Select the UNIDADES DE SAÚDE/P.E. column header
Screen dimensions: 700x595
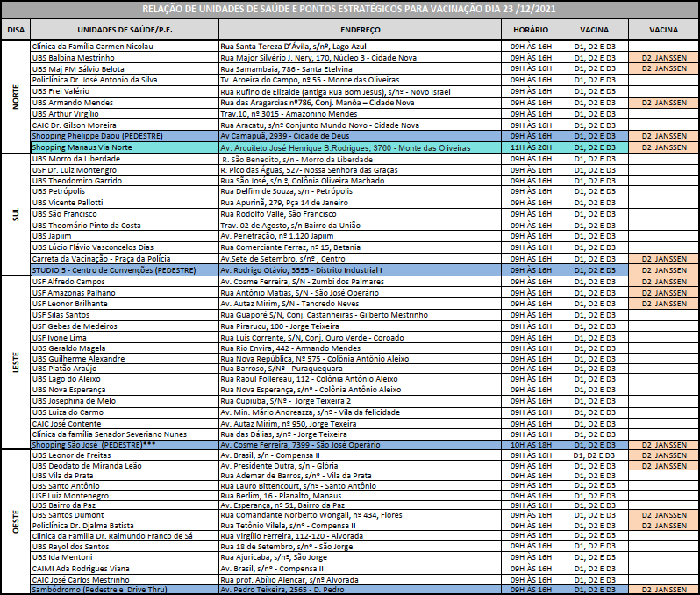[x=124, y=29]
